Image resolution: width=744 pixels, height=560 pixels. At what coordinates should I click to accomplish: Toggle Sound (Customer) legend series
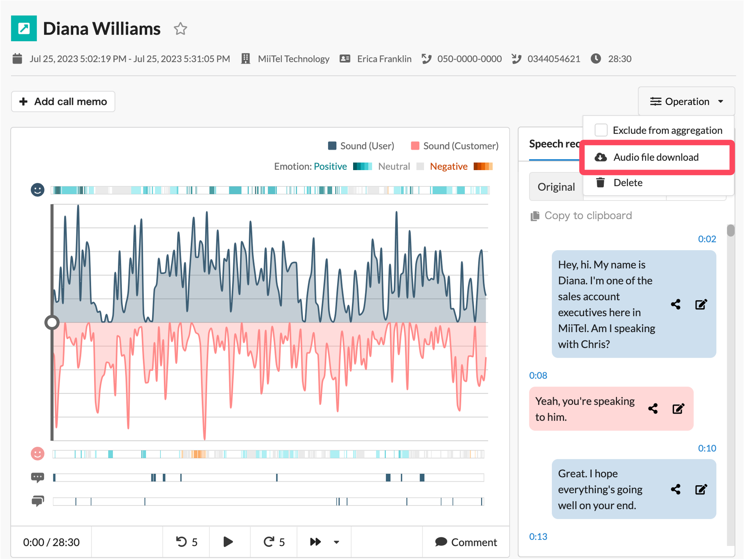(x=454, y=146)
